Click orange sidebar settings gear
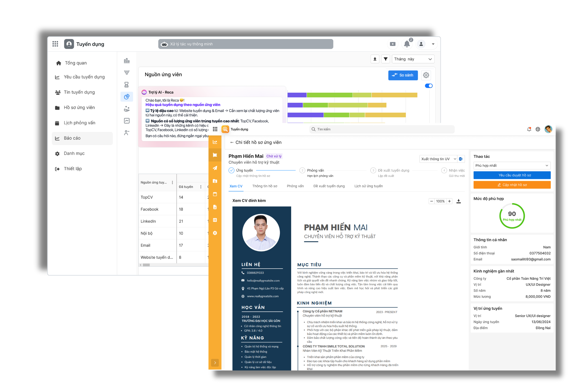588x392 pixels. tap(215, 233)
